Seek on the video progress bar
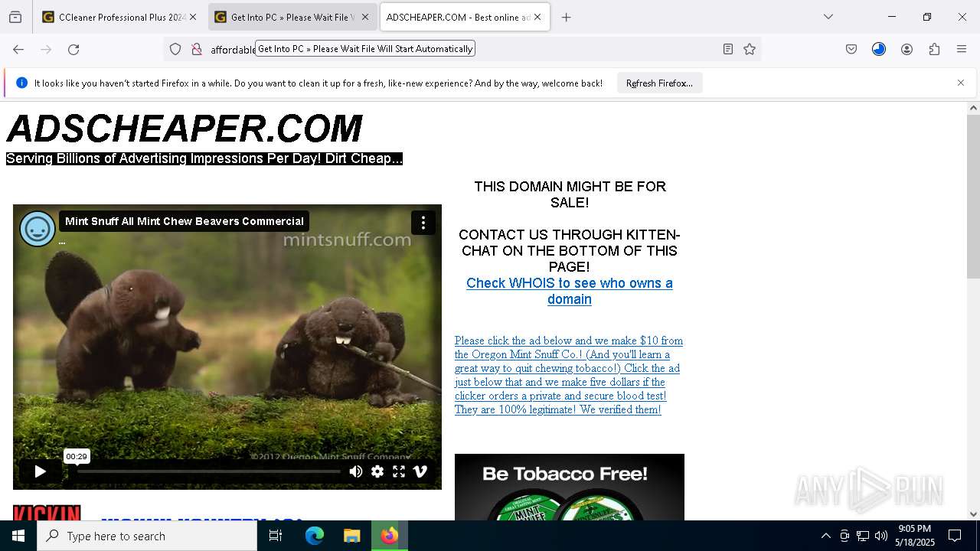 tap(208, 471)
